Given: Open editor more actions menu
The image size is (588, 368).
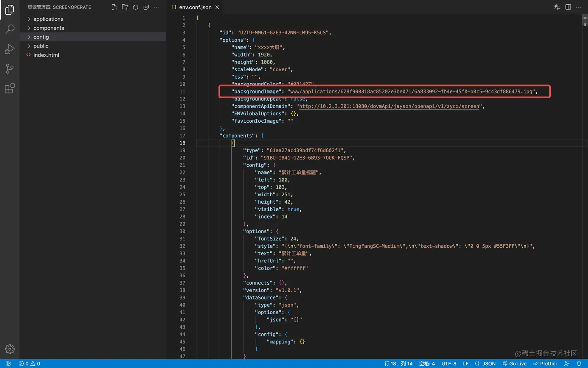Looking at the screenshot, I should coord(579,7).
